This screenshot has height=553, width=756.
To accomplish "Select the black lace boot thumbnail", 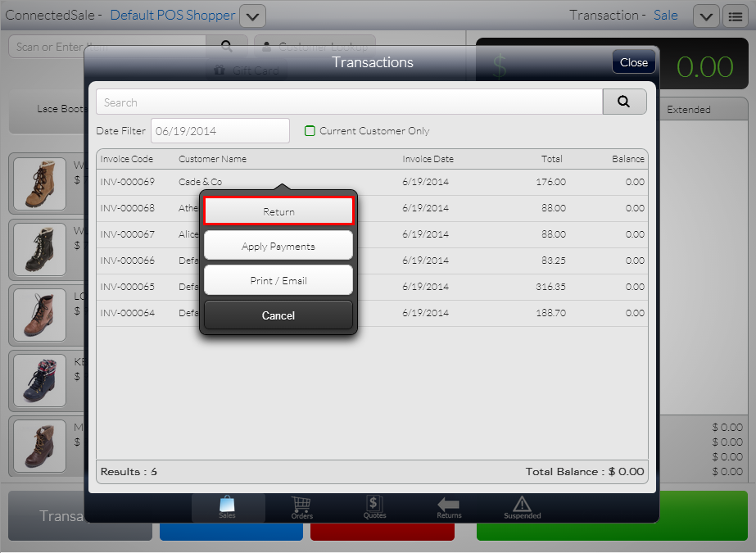I will click(x=39, y=249).
